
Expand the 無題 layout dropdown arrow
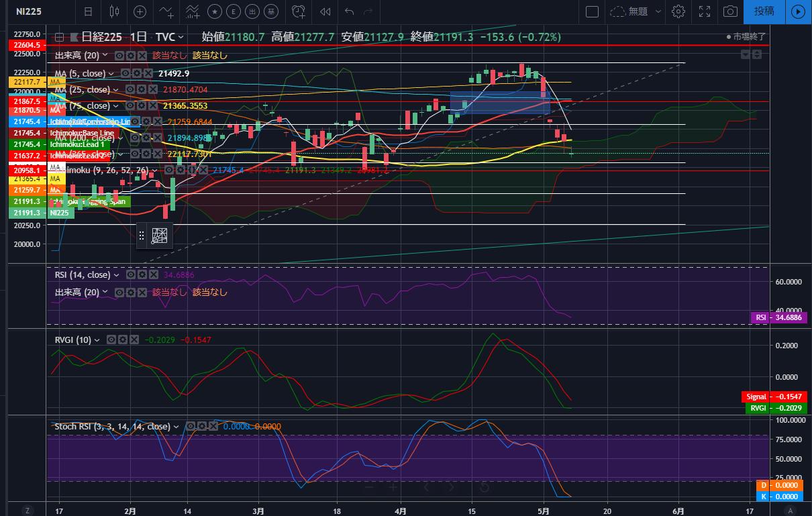(x=658, y=11)
